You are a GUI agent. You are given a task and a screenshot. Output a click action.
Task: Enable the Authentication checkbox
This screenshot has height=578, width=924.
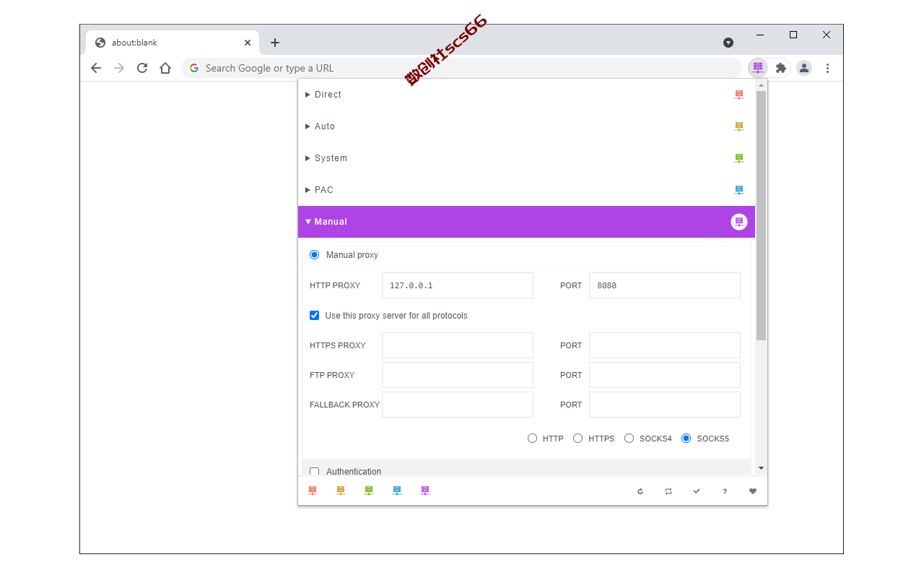click(x=314, y=472)
